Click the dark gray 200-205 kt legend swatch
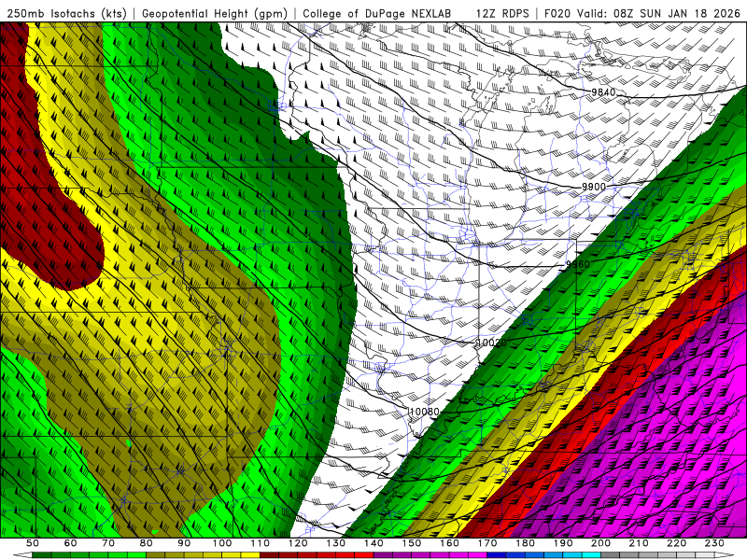The width and height of the screenshot is (747, 560). pos(611,555)
